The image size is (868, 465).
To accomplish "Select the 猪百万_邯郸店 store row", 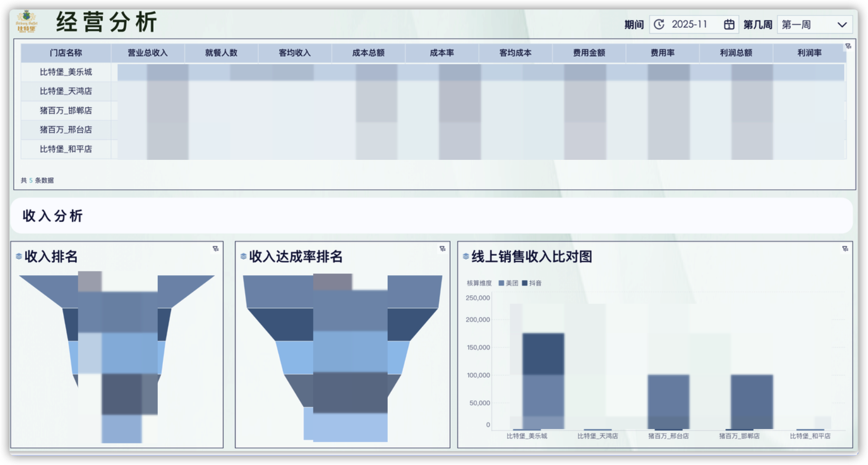I will (433, 110).
